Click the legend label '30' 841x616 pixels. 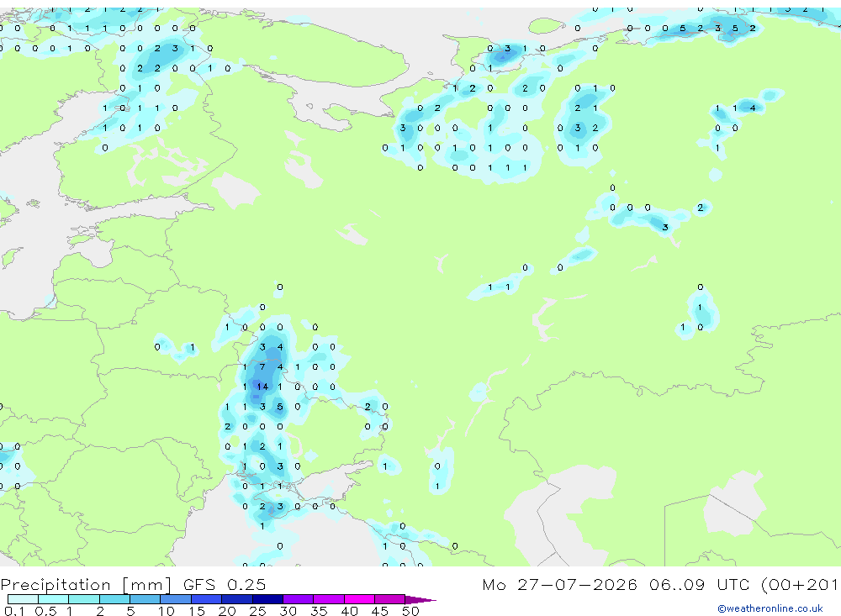288,611
